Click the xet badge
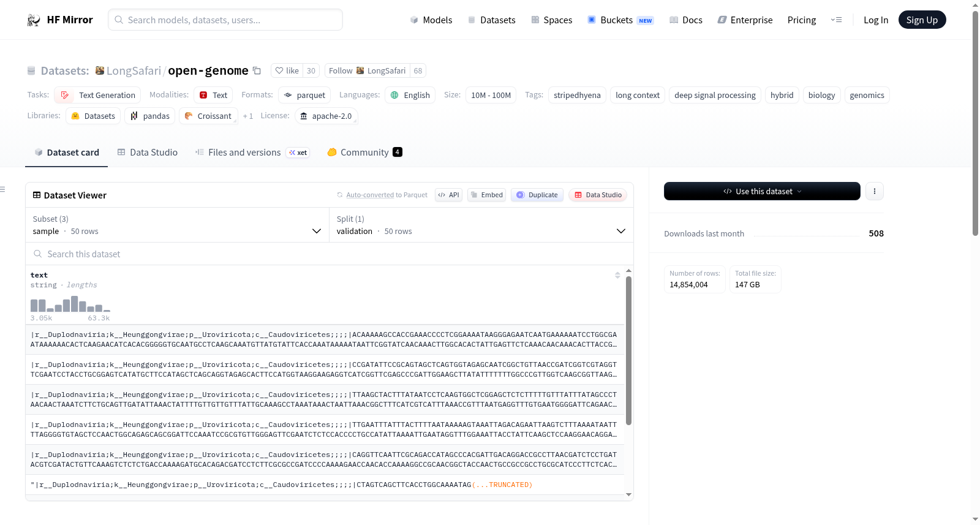Image resolution: width=980 pixels, height=525 pixels. [x=298, y=153]
